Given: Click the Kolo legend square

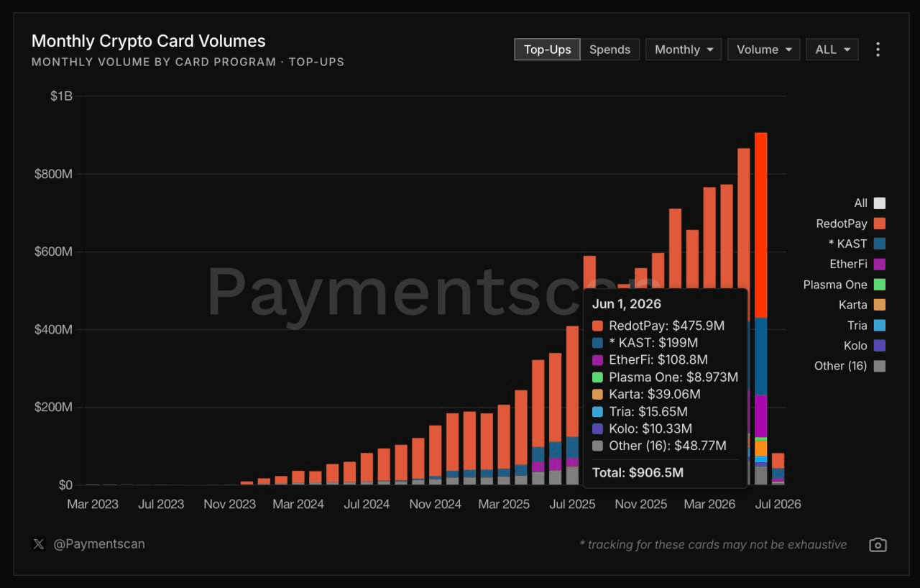Looking at the screenshot, I should pyautogui.click(x=880, y=346).
